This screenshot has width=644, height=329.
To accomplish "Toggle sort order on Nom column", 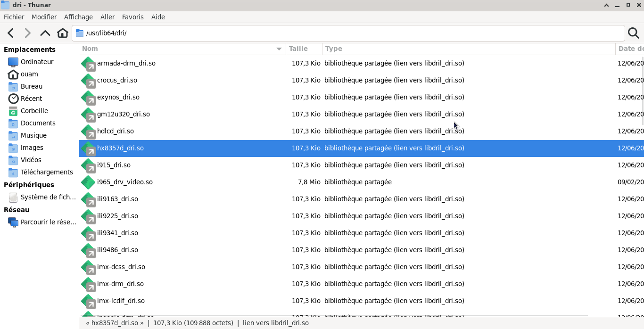I will pos(182,49).
